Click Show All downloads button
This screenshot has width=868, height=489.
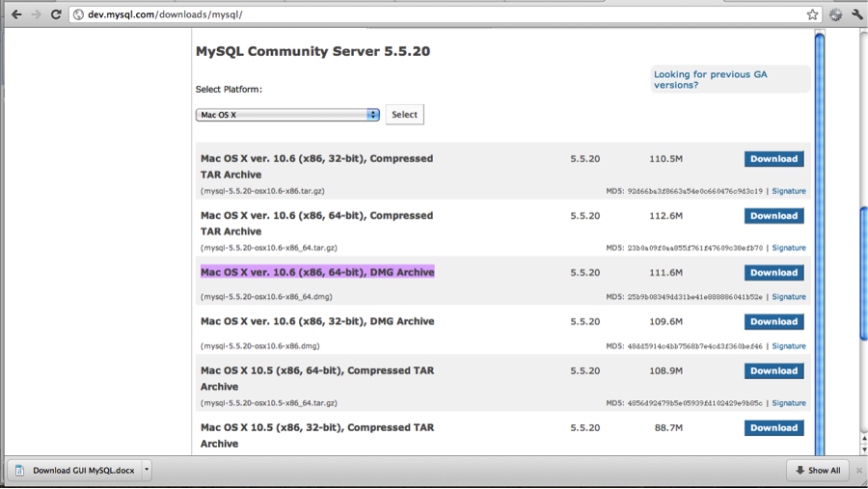pos(817,471)
